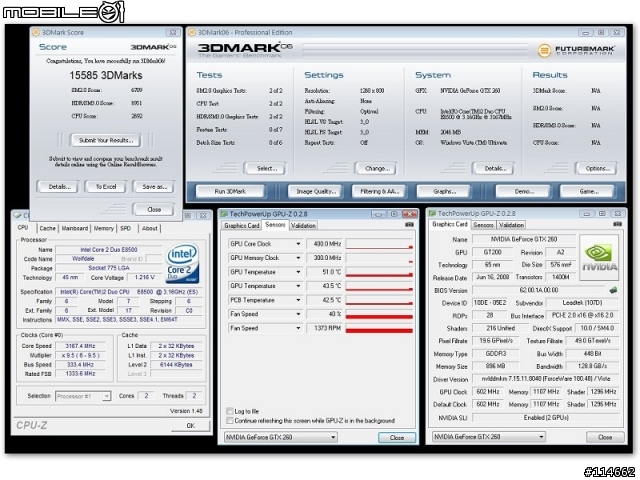Switch to the Mainboard tab in CPU-Z
The image size is (640, 480).
[x=75, y=229]
